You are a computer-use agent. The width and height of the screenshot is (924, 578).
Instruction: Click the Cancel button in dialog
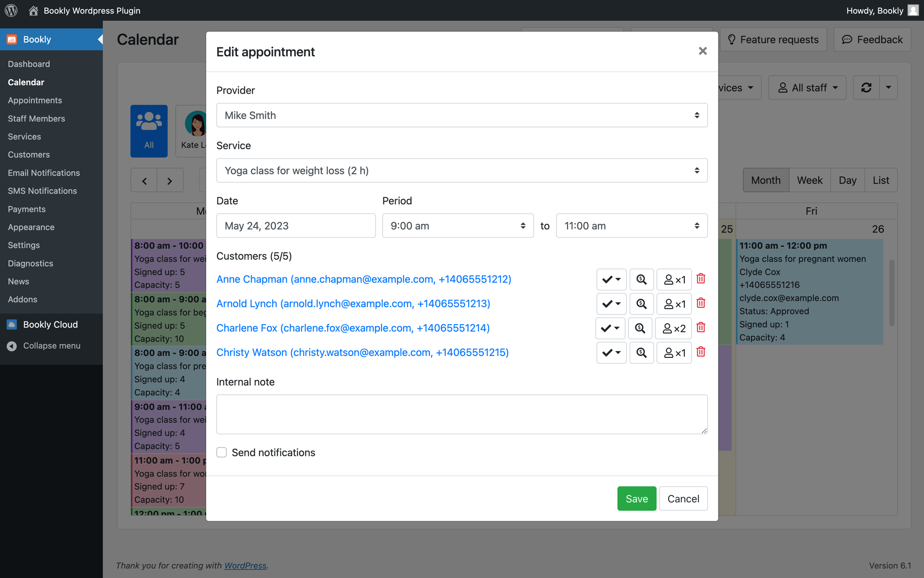coord(683,498)
